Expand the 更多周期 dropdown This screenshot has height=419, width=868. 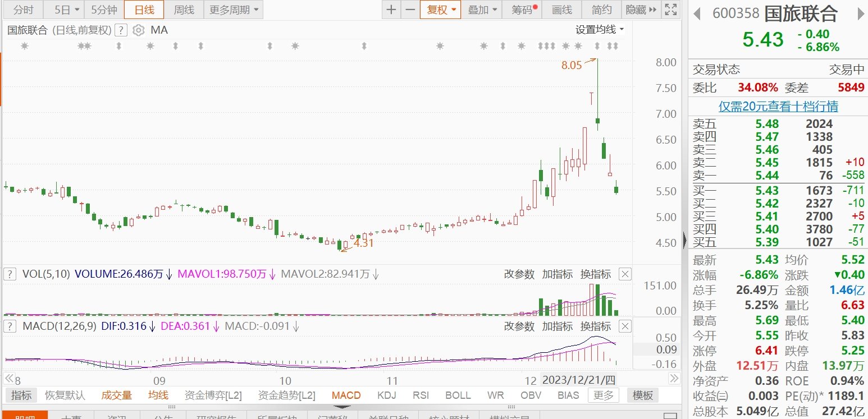pos(234,10)
